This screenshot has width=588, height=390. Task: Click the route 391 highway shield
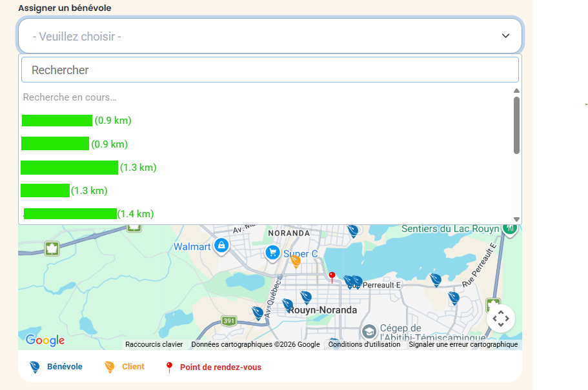tap(228, 320)
